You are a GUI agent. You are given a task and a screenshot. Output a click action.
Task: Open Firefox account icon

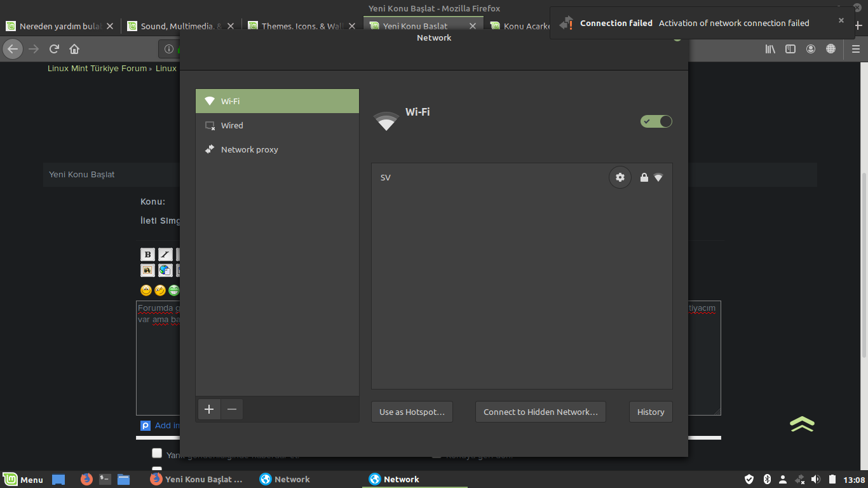[x=811, y=49]
